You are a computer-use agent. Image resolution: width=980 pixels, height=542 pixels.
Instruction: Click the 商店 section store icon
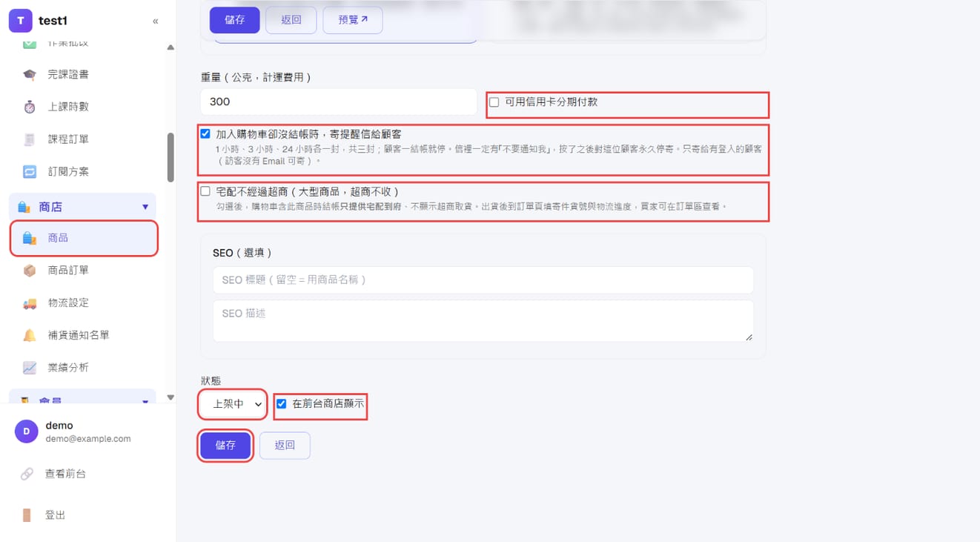(24, 207)
